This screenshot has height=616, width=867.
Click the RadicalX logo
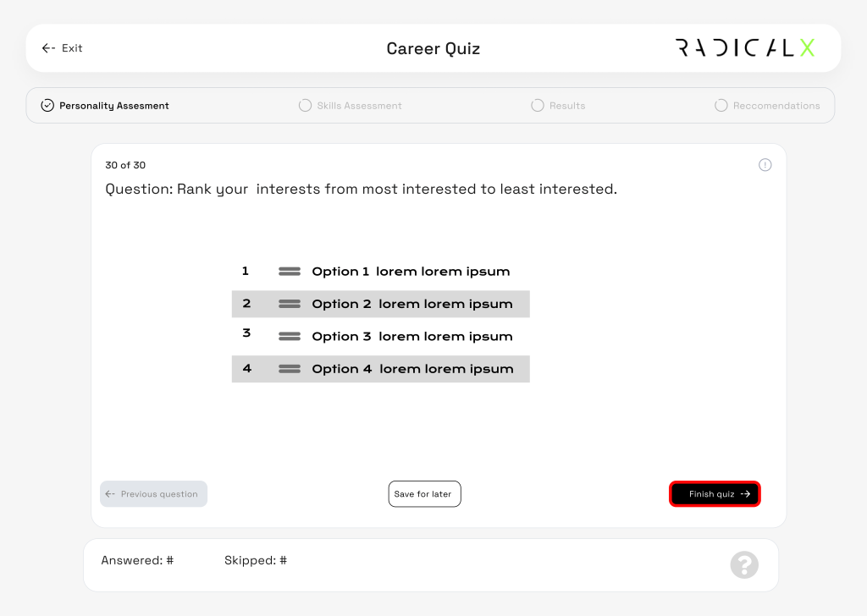pos(745,48)
